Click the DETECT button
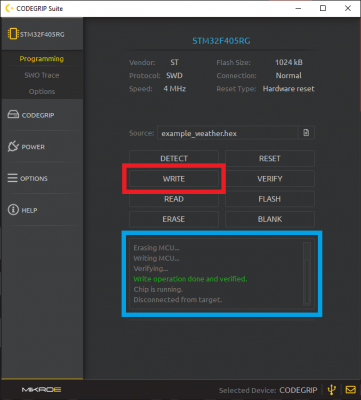361x400 pixels. click(x=174, y=158)
